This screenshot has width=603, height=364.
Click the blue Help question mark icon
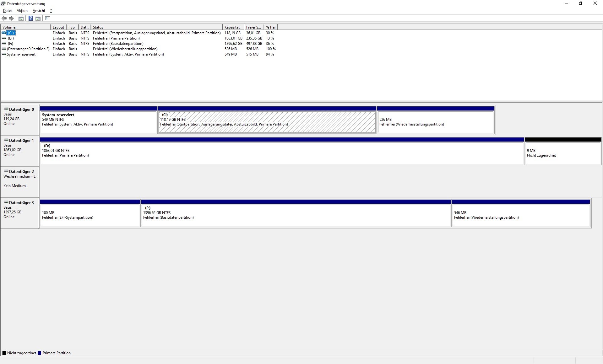click(x=30, y=19)
